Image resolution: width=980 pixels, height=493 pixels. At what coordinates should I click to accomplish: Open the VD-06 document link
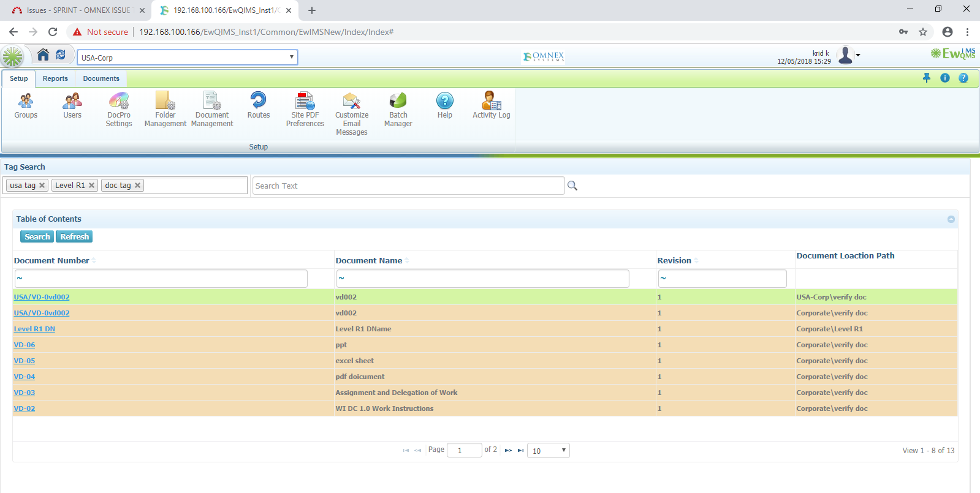click(x=25, y=345)
